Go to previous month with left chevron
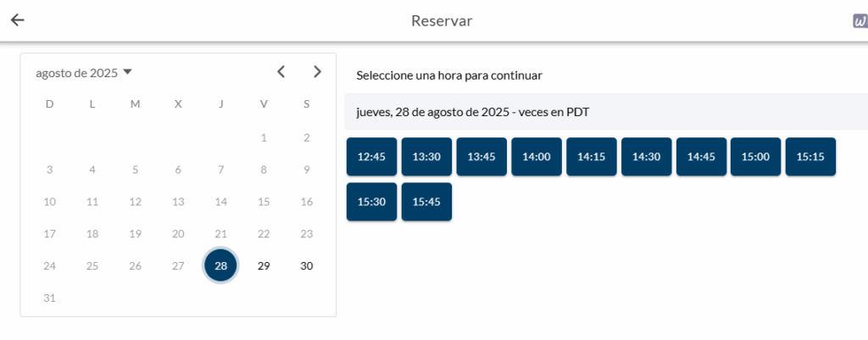This screenshot has height=340, width=868. (x=281, y=71)
